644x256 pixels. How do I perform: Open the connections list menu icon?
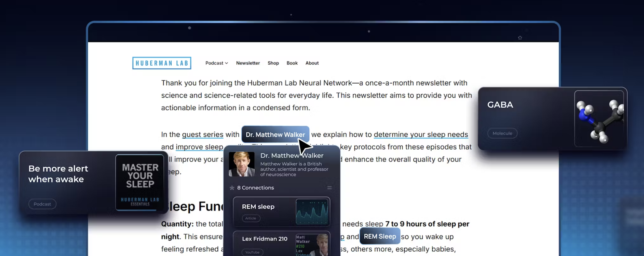click(329, 188)
